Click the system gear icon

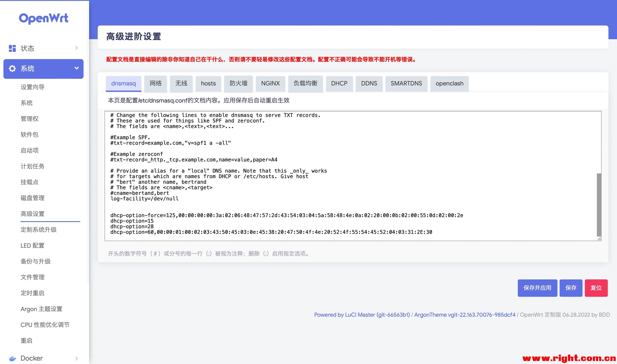12,69
